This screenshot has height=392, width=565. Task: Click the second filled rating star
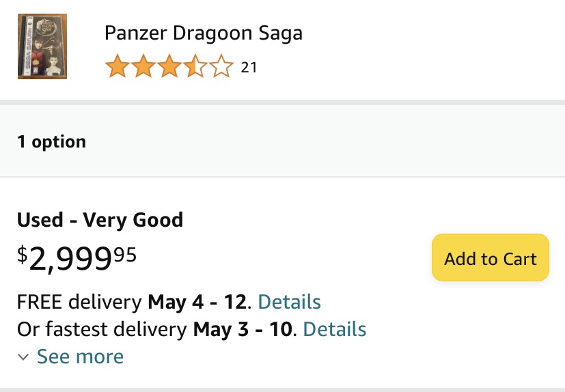coord(143,66)
